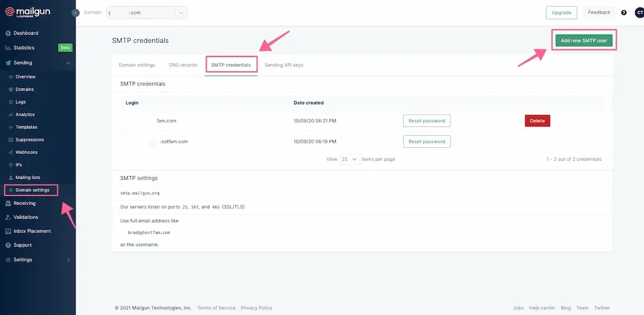Viewport: 644px width, 315px height.
Task: Click the Sending paper plane icon
Action: pyautogui.click(x=8, y=63)
